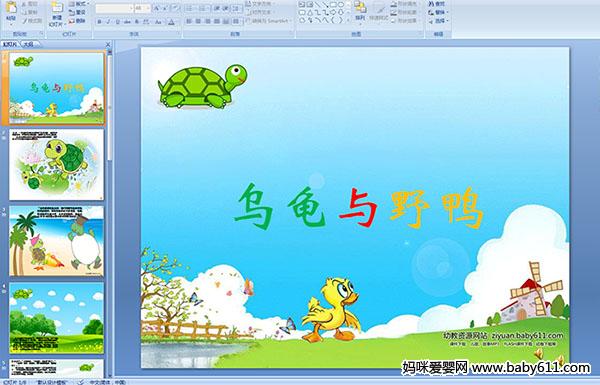Switch to the Slides pane tab
This screenshot has height=385, width=600.
(x=10, y=44)
